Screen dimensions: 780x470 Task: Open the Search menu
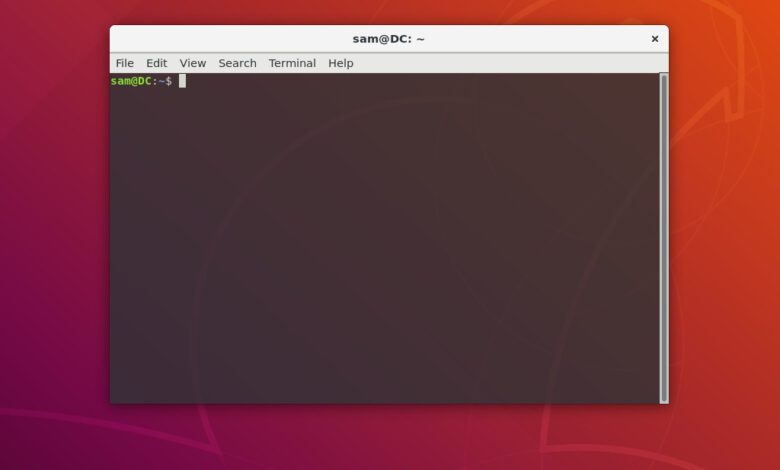pos(237,63)
